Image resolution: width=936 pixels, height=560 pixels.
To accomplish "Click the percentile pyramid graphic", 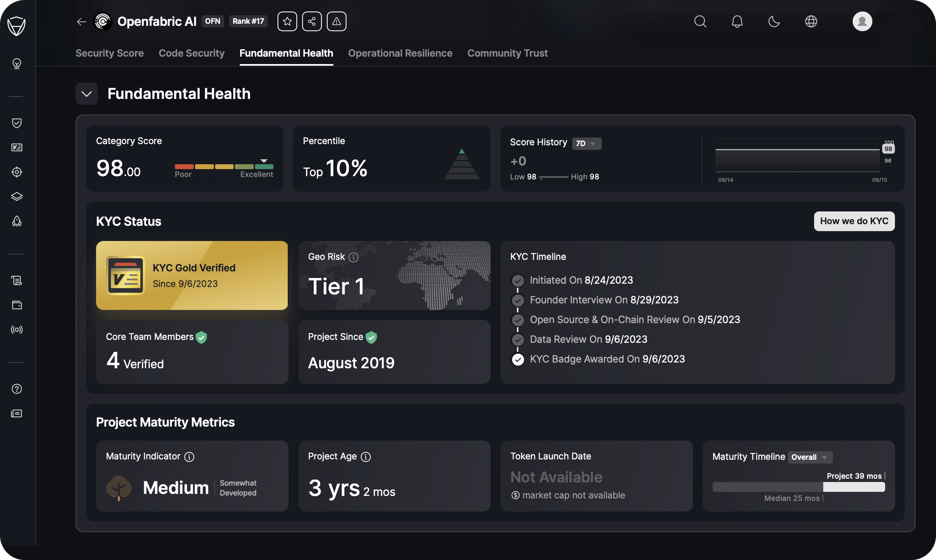I will tap(462, 164).
